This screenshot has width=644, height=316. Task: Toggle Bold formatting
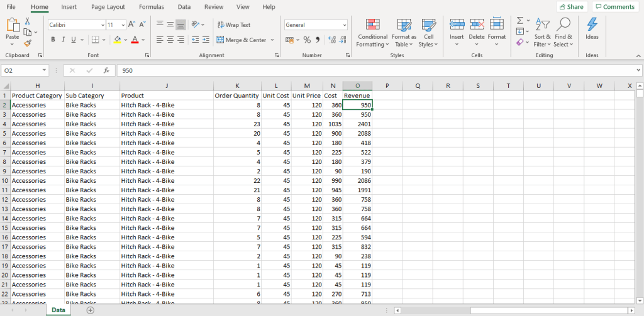(53, 40)
